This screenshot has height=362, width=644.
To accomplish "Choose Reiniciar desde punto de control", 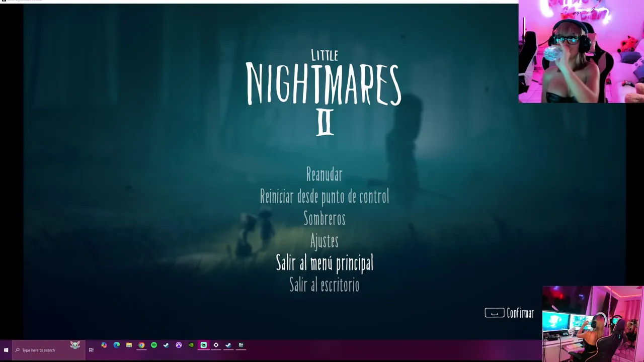I will tap(324, 197).
